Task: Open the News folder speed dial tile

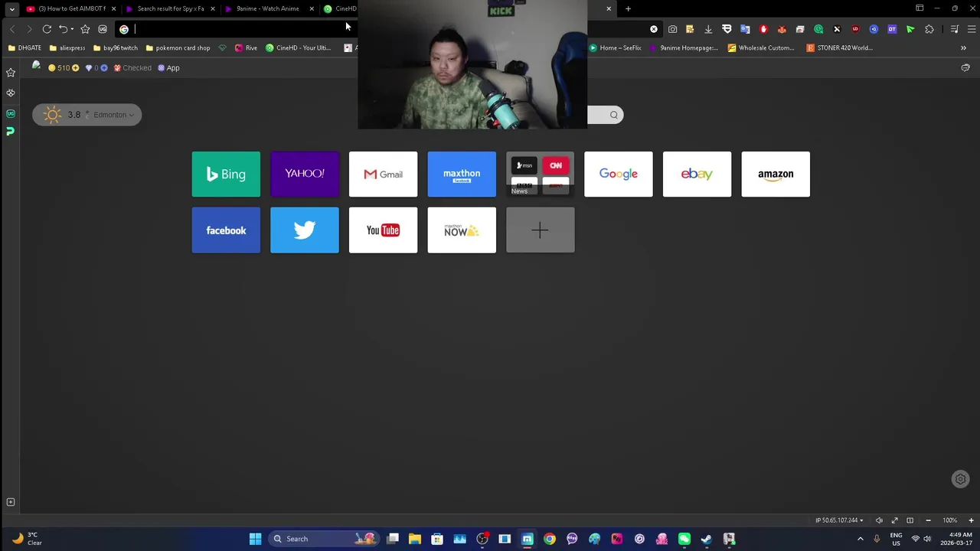Action: coord(540,174)
